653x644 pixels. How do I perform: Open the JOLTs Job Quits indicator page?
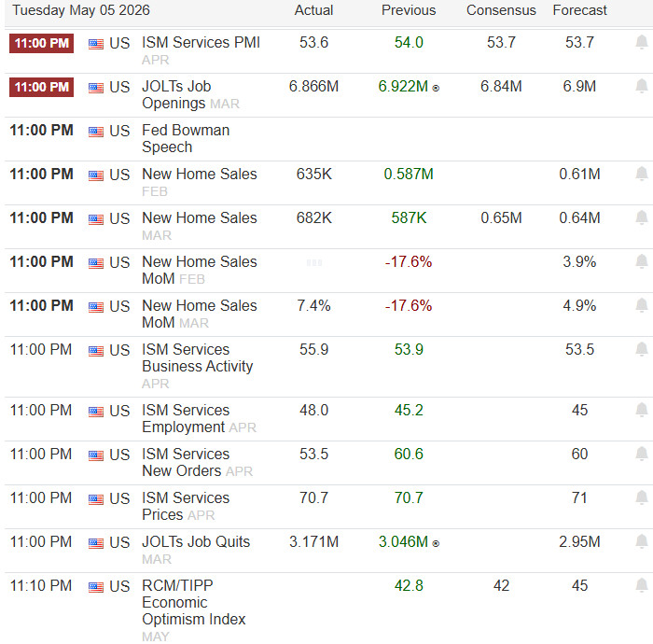click(196, 541)
